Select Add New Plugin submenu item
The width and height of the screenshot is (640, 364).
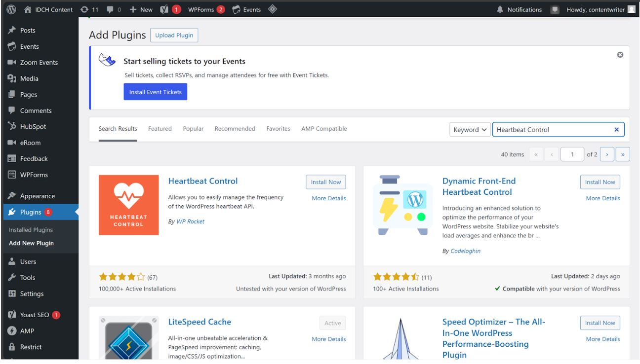[x=31, y=243]
